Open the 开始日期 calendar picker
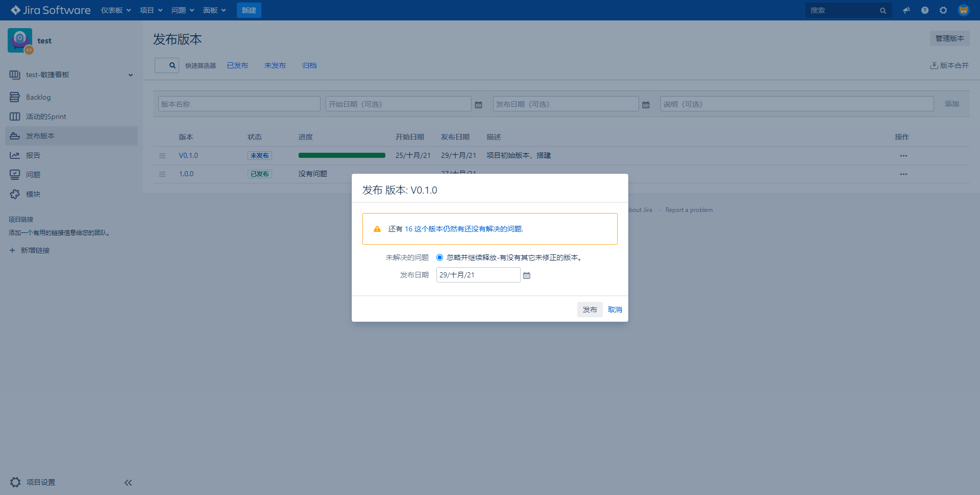980x495 pixels. tap(478, 104)
